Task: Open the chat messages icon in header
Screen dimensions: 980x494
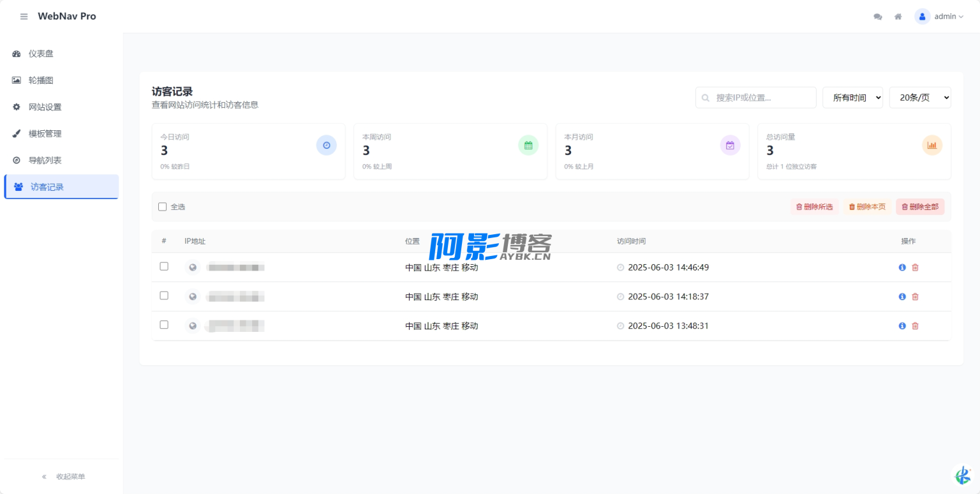Action: coord(878,17)
